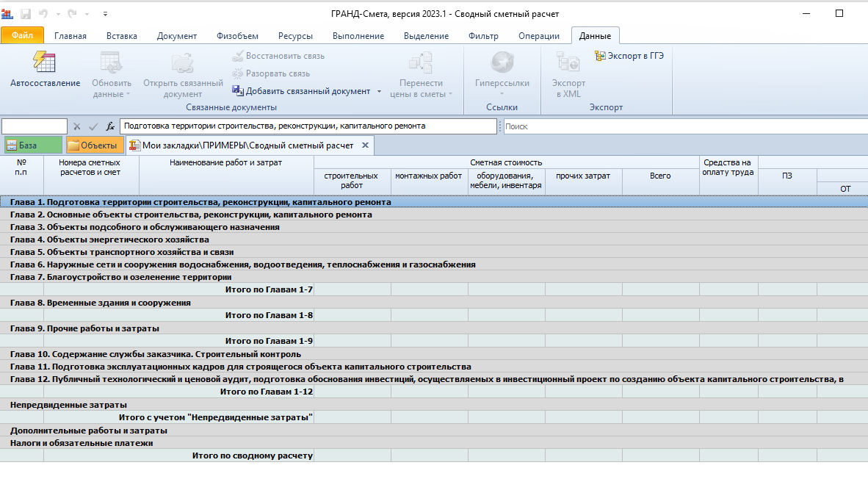Open the Customize Quick Access Toolbar dropdown
This screenshot has height=479, width=868.
(x=105, y=14)
